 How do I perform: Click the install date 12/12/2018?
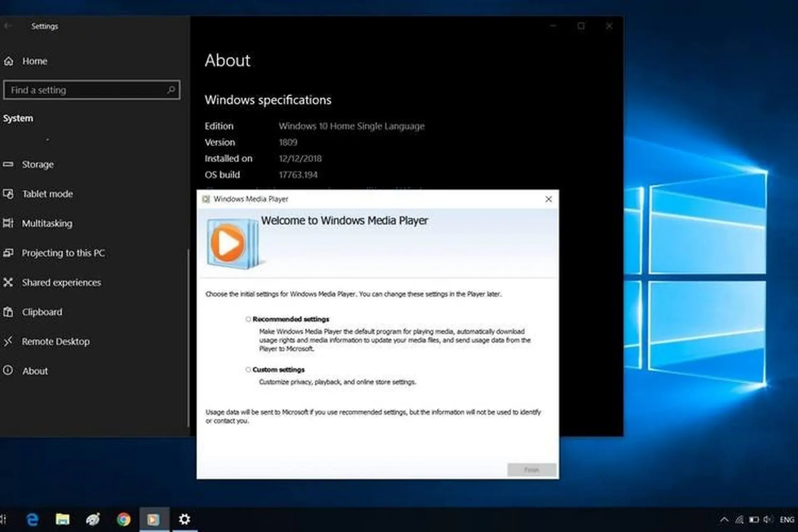(x=300, y=159)
